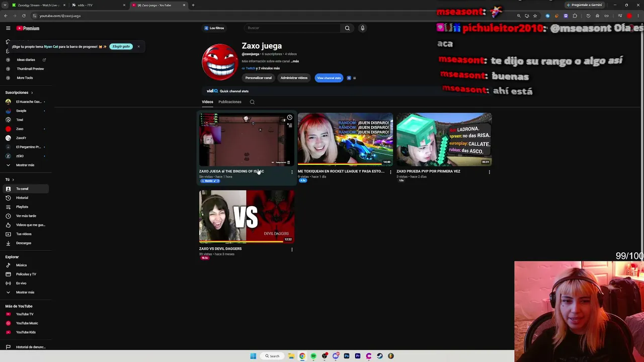The height and width of the screenshot is (362, 644).
Task: Open Descargas in sidebar
Action: pyautogui.click(x=25, y=243)
